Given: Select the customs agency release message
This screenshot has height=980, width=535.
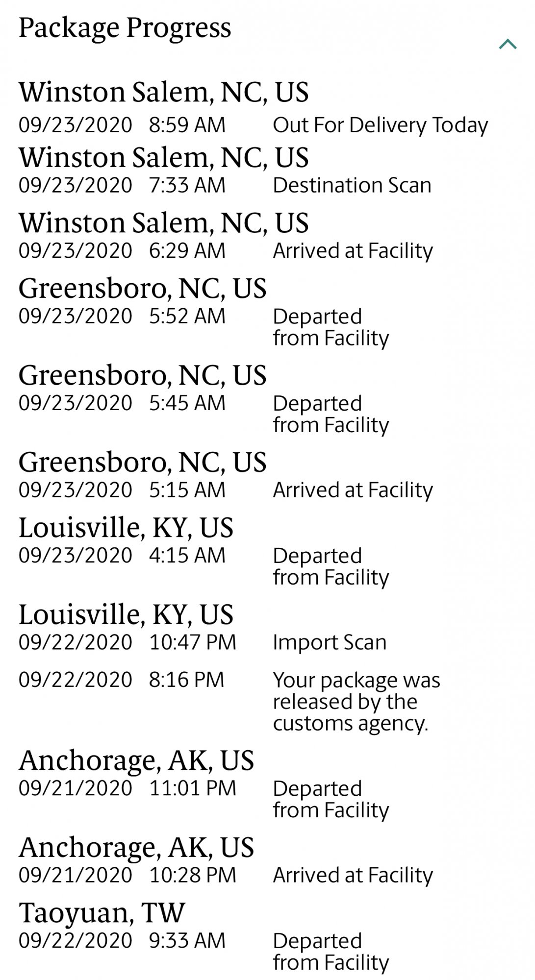Looking at the screenshot, I should 357,702.
